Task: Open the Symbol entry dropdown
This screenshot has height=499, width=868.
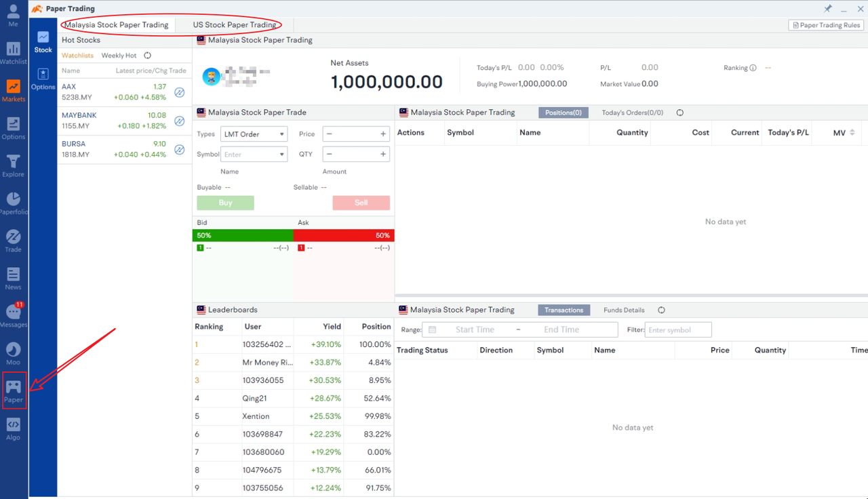Action: coord(254,155)
